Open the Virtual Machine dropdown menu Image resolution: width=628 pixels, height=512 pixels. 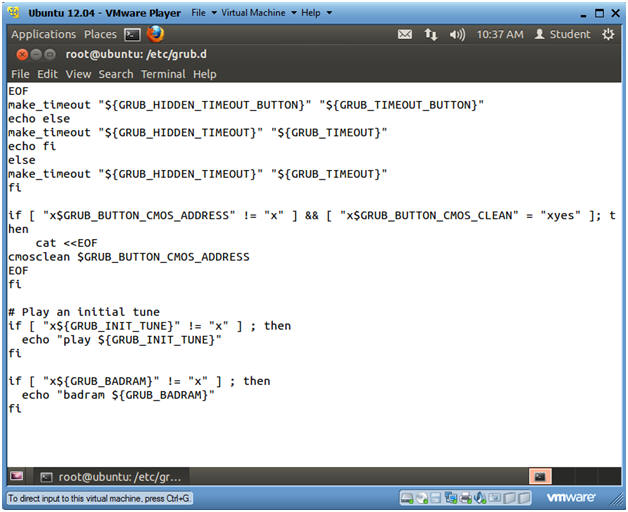[259, 13]
